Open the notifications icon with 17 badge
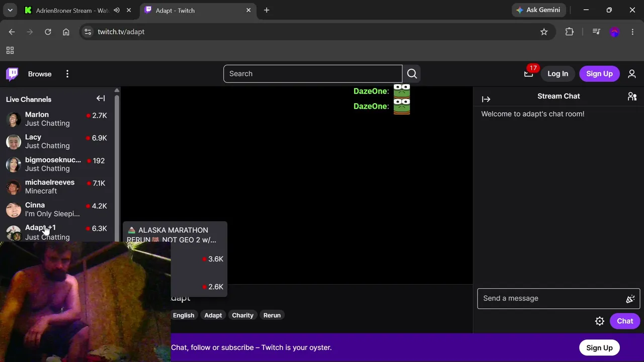The image size is (644, 362). (529, 73)
